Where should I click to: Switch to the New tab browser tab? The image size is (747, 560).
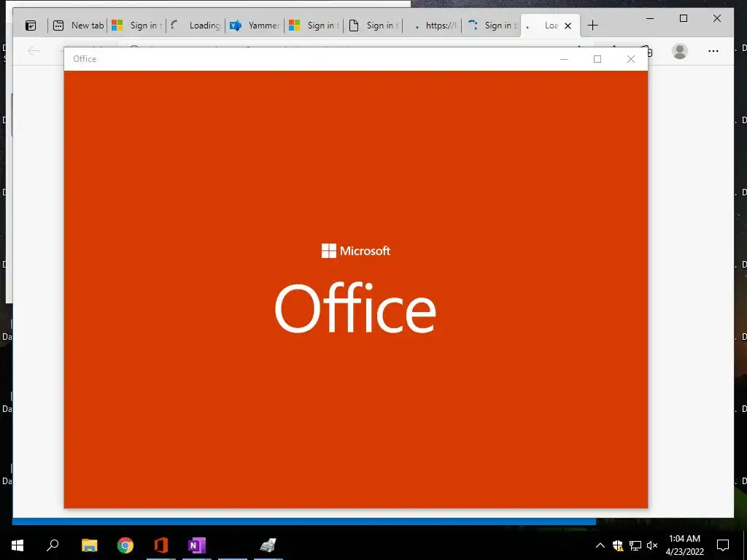click(x=78, y=26)
